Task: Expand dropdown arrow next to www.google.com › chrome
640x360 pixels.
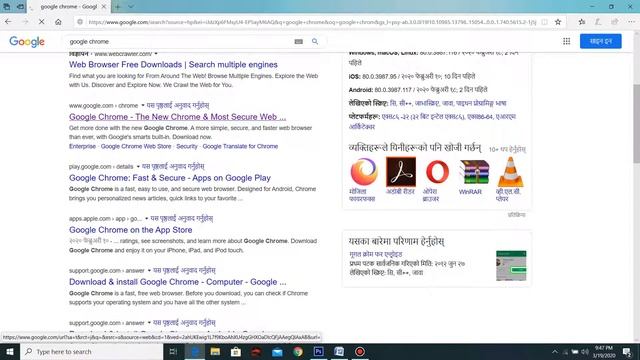Action: (143, 105)
